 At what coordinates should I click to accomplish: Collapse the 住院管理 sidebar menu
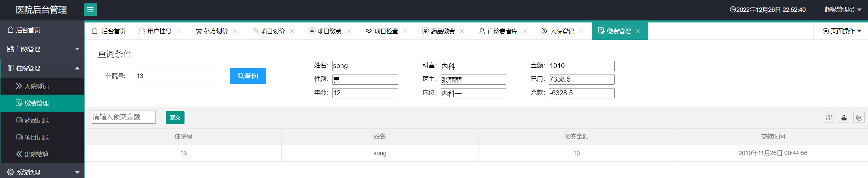[42, 68]
